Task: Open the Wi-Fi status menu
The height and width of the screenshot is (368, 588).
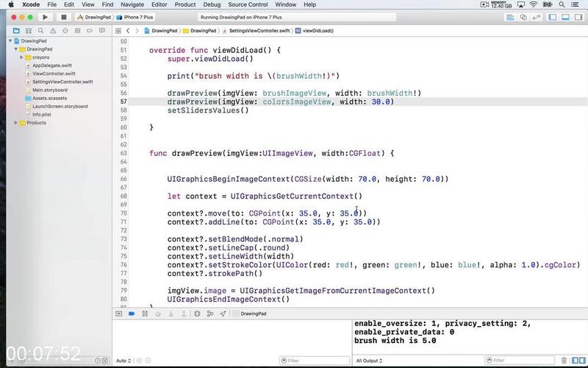Action: (x=534, y=4)
